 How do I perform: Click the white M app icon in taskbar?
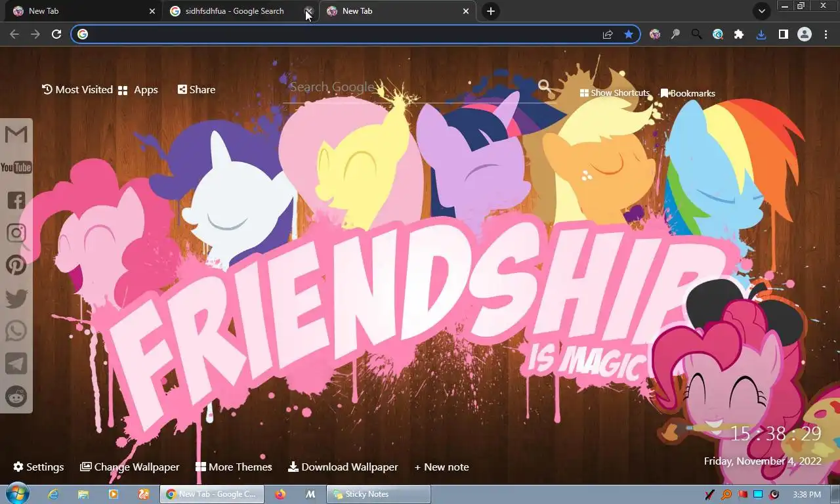(311, 494)
